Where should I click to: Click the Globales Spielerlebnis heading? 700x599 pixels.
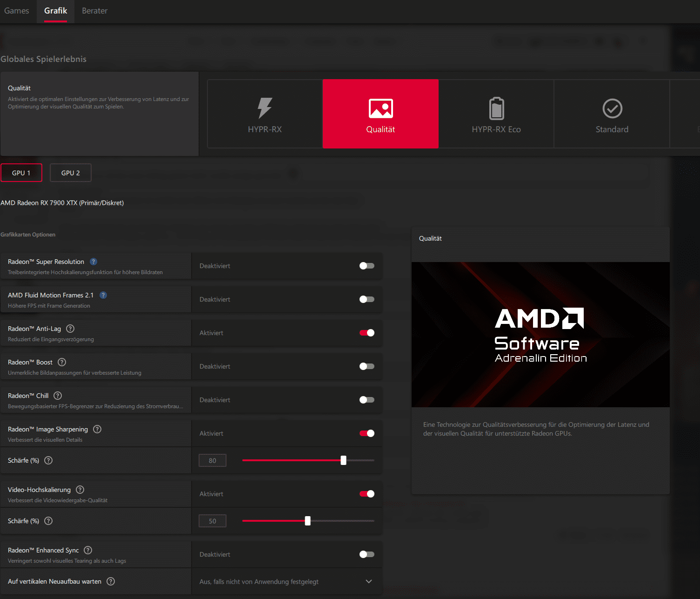43,59
